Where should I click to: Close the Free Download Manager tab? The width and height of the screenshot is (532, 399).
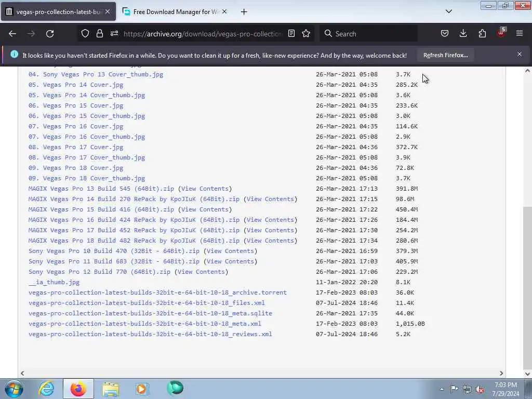224,11
